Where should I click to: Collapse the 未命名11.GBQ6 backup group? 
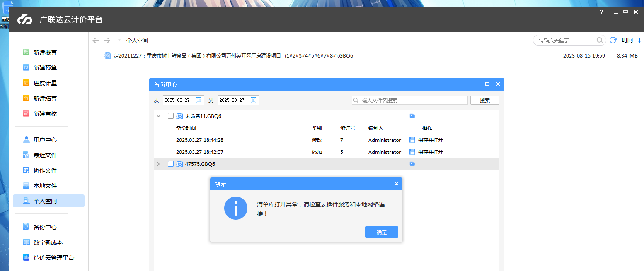click(158, 116)
